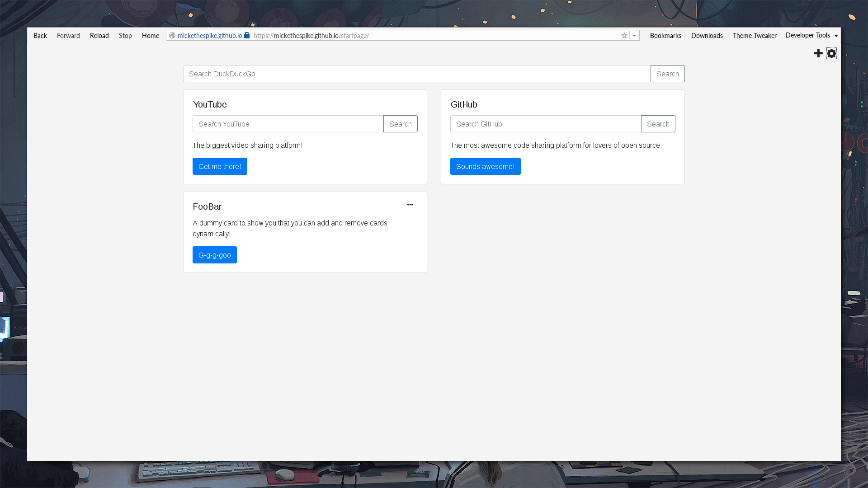The image size is (868, 488).
Task: Click the globe site identity icon
Action: 172,35
